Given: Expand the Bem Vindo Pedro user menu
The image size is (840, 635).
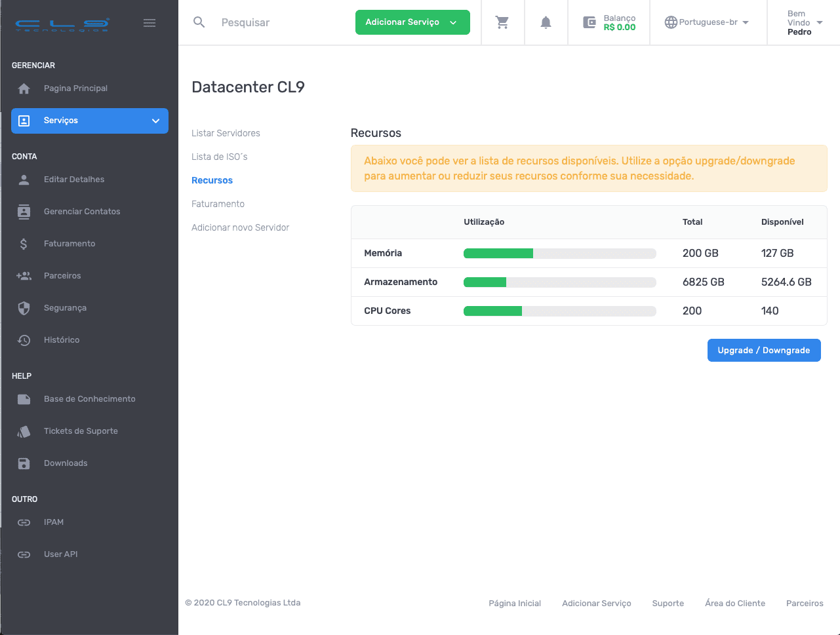Looking at the screenshot, I should [x=805, y=23].
